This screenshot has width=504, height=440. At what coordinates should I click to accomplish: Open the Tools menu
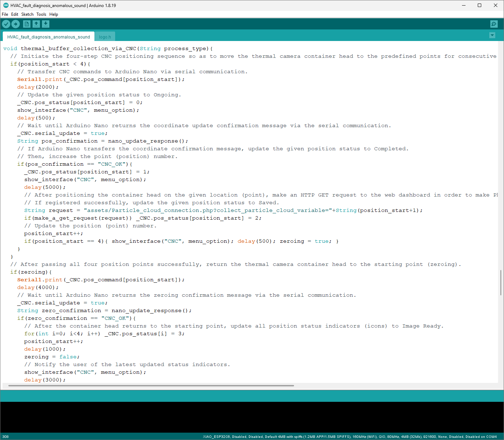(x=41, y=14)
